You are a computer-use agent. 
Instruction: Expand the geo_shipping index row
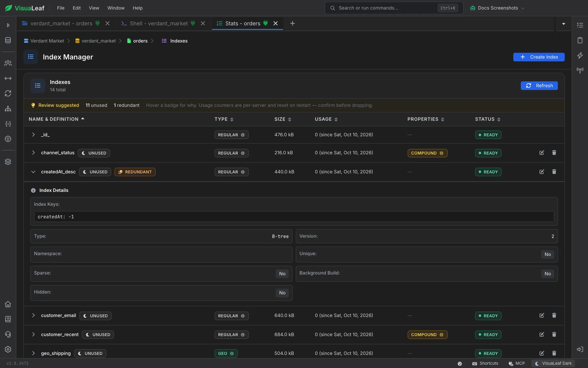pos(33,353)
